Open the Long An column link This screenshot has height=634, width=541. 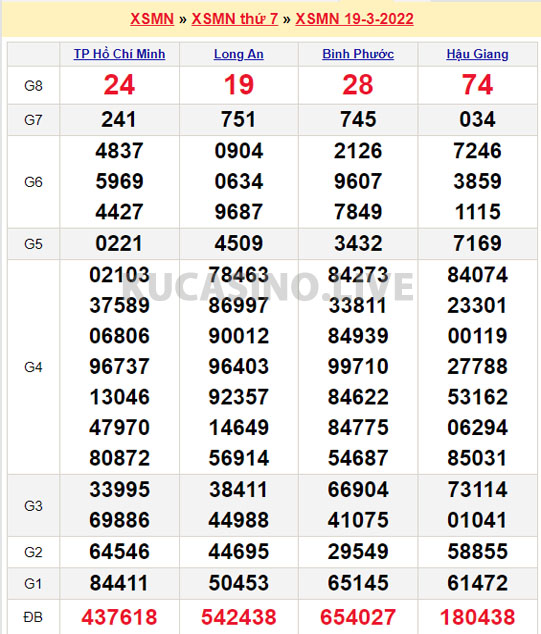pyautogui.click(x=239, y=54)
